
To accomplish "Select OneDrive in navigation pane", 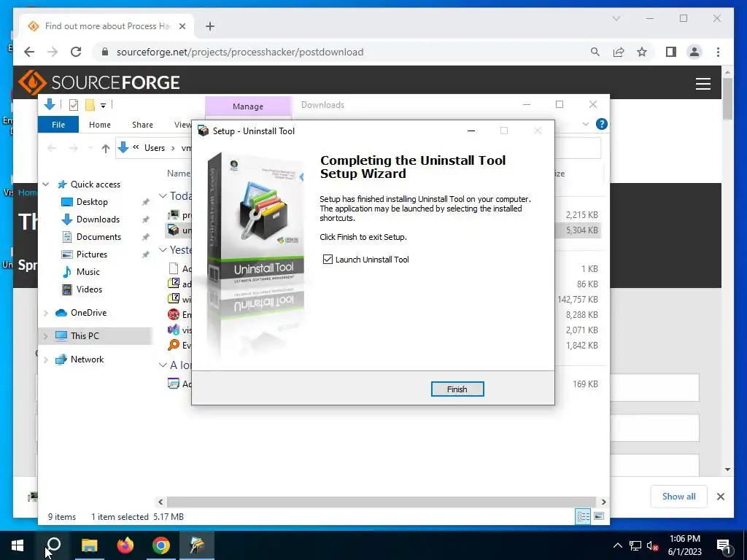I will coord(88,313).
